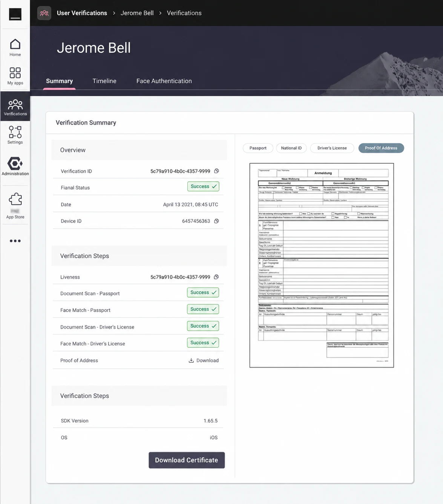Click the black logo in the sidebar
The width and height of the screenshot is (443, 504).
click(15, 14)
